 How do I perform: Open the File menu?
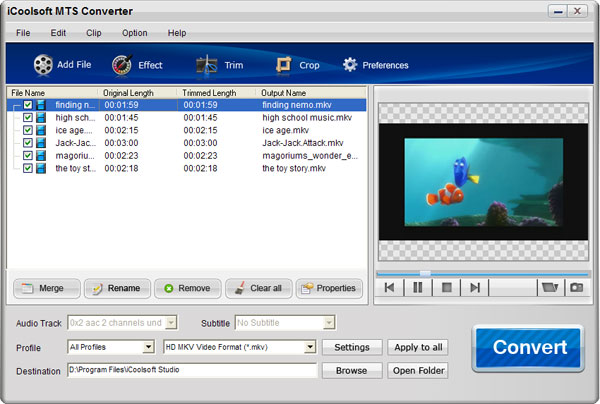(23, 33)
